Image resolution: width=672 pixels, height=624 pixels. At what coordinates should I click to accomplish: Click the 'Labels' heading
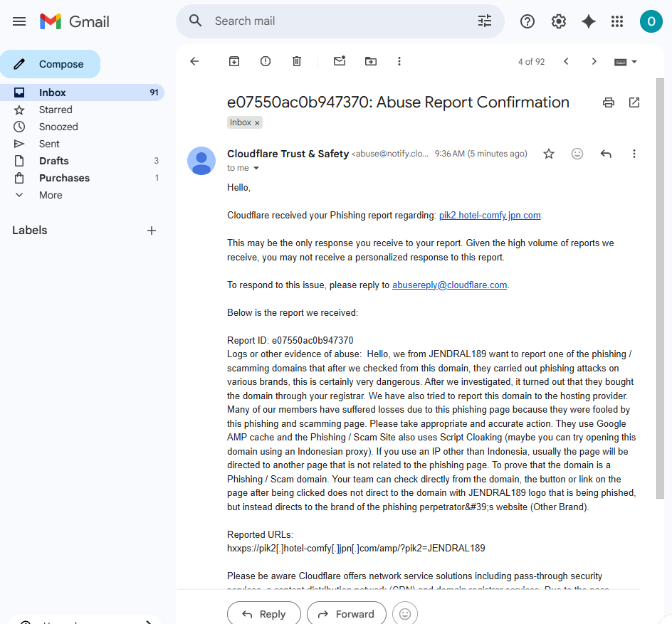click(30, 231)
